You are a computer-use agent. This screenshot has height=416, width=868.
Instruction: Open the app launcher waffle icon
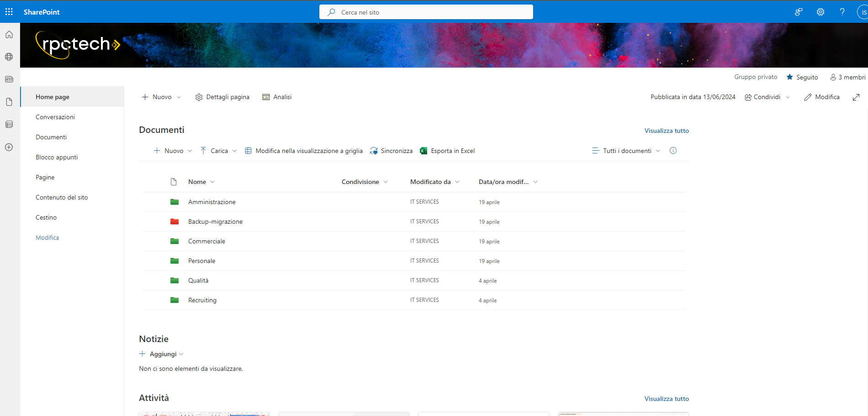click(9, 12)
